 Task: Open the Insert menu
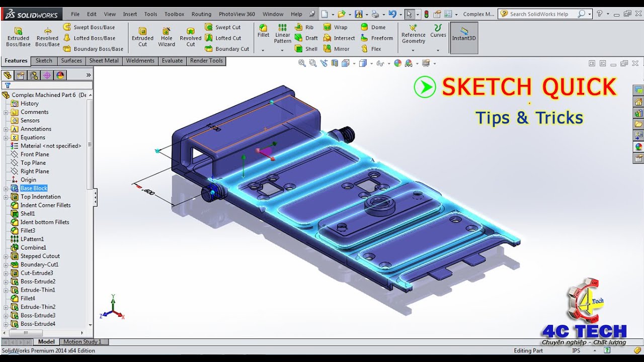pos(130,14)
